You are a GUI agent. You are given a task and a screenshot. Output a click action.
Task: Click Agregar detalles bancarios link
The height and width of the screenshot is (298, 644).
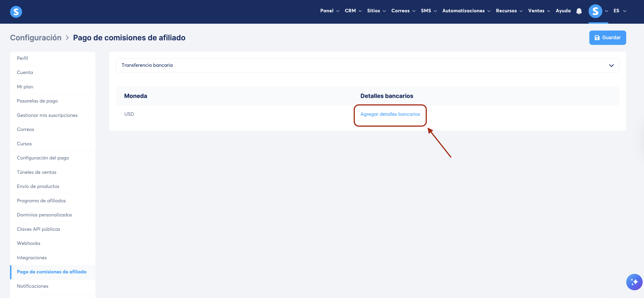[x=390, y=114]
